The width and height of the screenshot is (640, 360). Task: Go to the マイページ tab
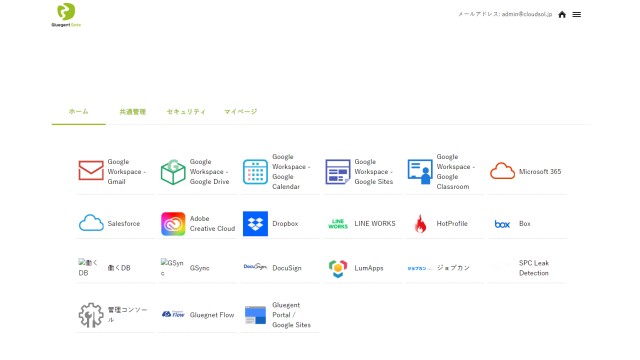[240, 112]
